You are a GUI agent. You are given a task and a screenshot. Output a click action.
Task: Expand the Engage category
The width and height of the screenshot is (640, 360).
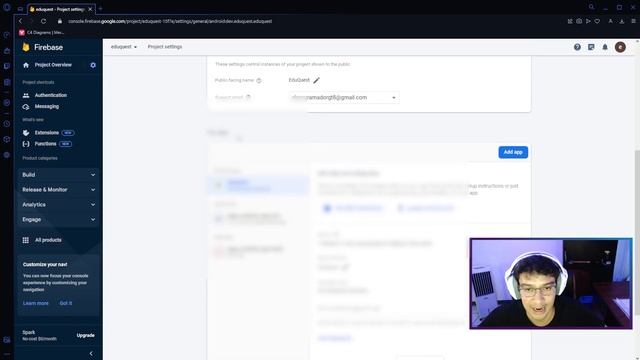(x=58, y=220)
